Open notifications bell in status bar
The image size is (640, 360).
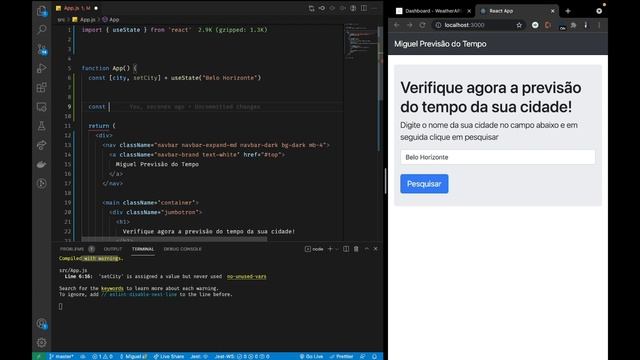[374, 356]
